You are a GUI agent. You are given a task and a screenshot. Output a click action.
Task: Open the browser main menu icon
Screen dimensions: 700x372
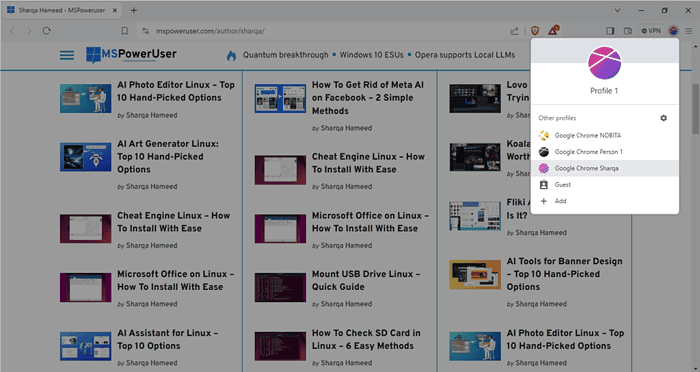(689, 31)
